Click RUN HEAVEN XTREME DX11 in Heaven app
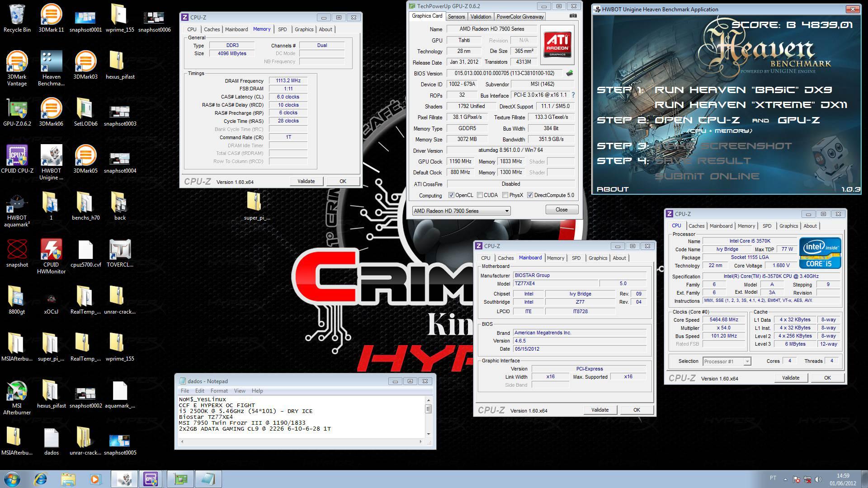868x488 pixels. (750, 105)
